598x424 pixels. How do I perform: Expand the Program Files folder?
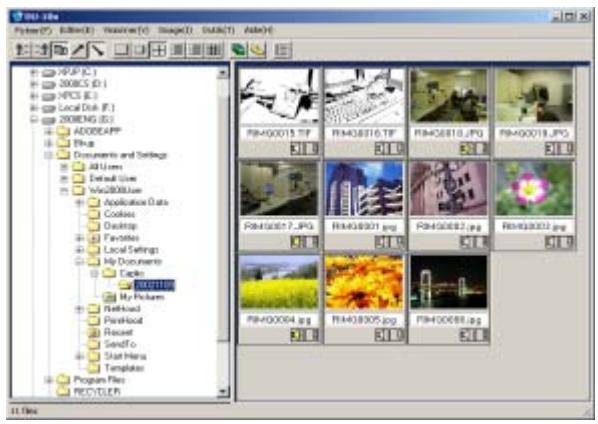(x=49, y=380)
